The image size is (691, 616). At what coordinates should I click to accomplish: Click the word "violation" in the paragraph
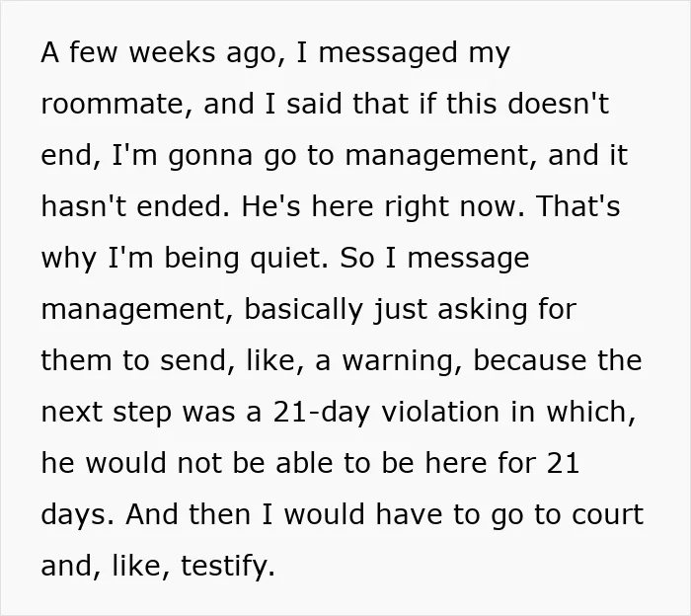click(x=440, y=411)
